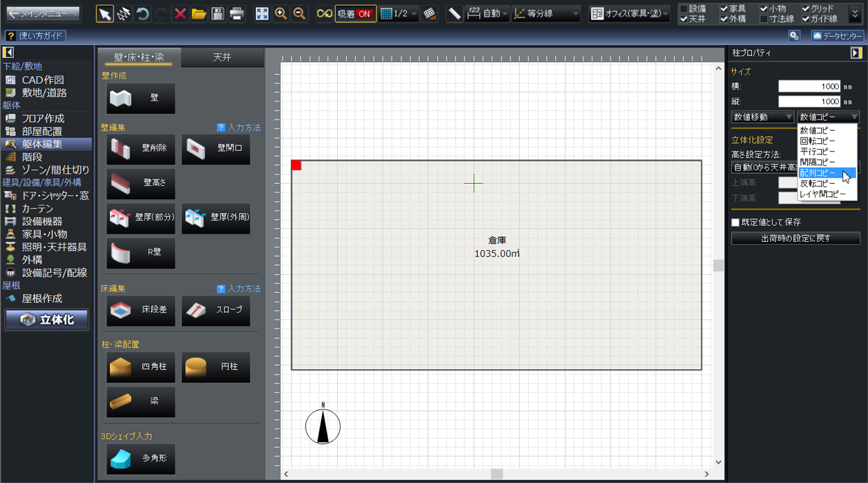The width and height of the screenshot is (868, 483).
Task: Click the 立体化 button
Action: click(47, 319)
